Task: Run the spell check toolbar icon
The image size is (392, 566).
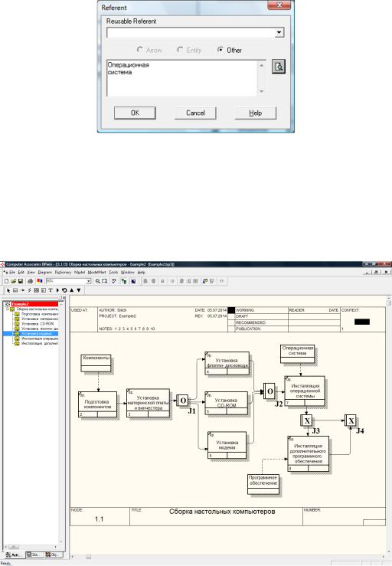Action: click(x=114, y=281)
